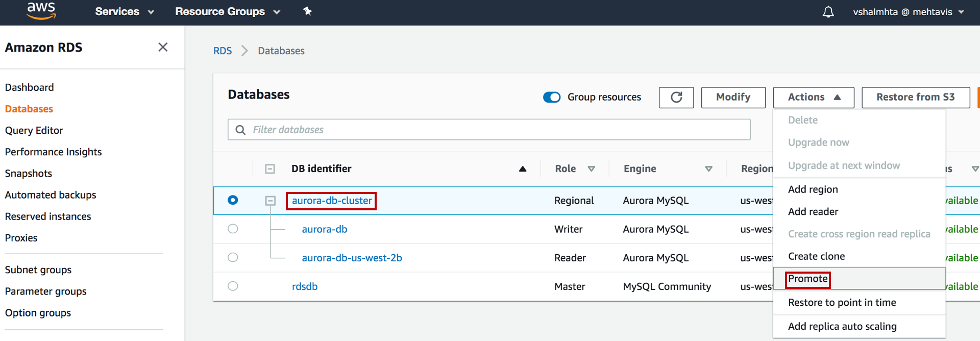
Task: Click the search magnifier icon in filter
Action: click(240, 130)
